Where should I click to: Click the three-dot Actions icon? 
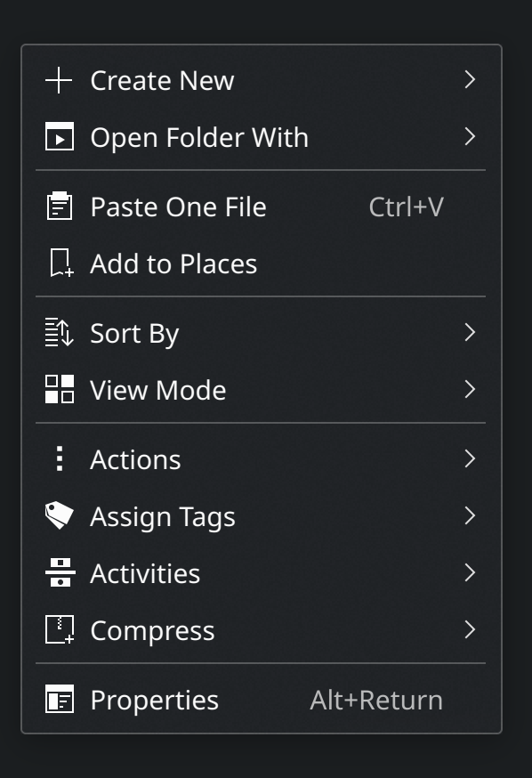point(60,458)
